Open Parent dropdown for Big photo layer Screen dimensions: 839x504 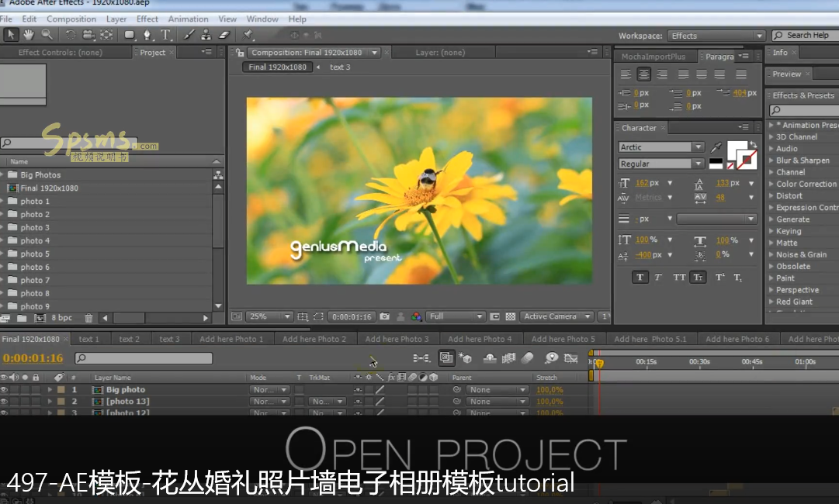coord(497,389)
